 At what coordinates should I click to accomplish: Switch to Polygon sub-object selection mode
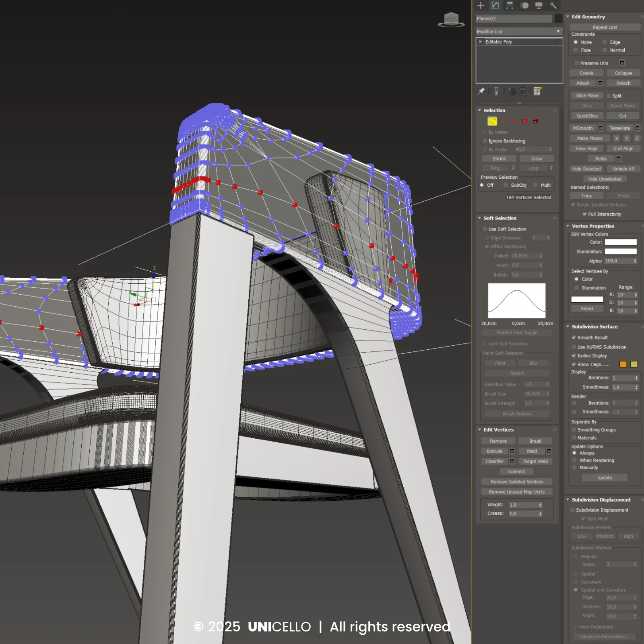(525, 121)
